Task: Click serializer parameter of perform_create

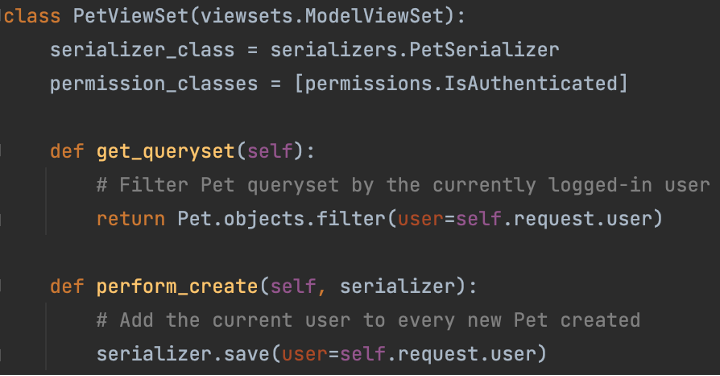Action: (397, 287)
